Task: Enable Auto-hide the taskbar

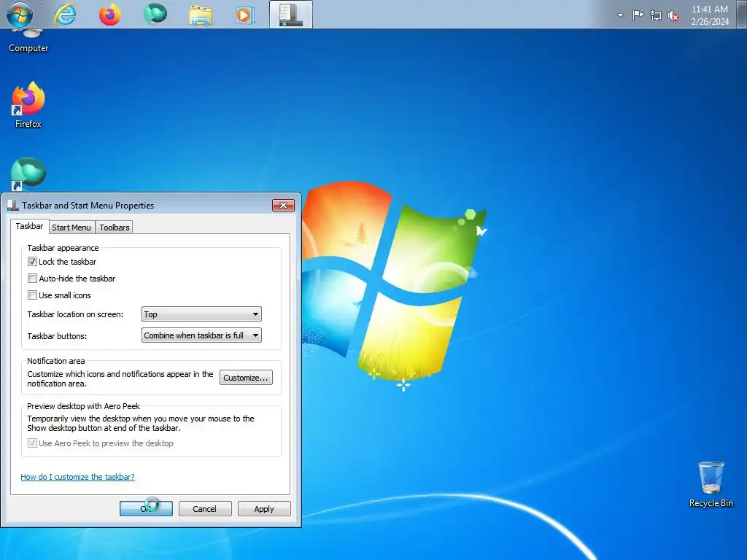Action: 32,278
